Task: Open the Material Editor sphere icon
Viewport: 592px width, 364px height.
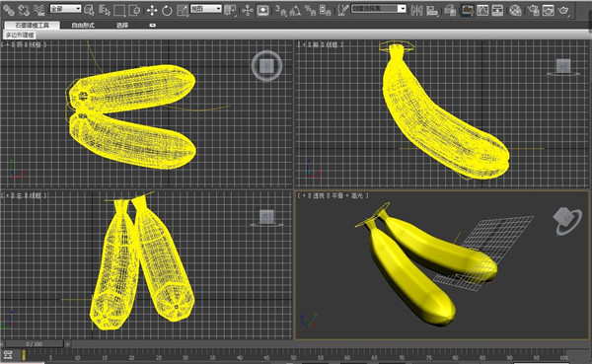Action: tap(515, 10)
